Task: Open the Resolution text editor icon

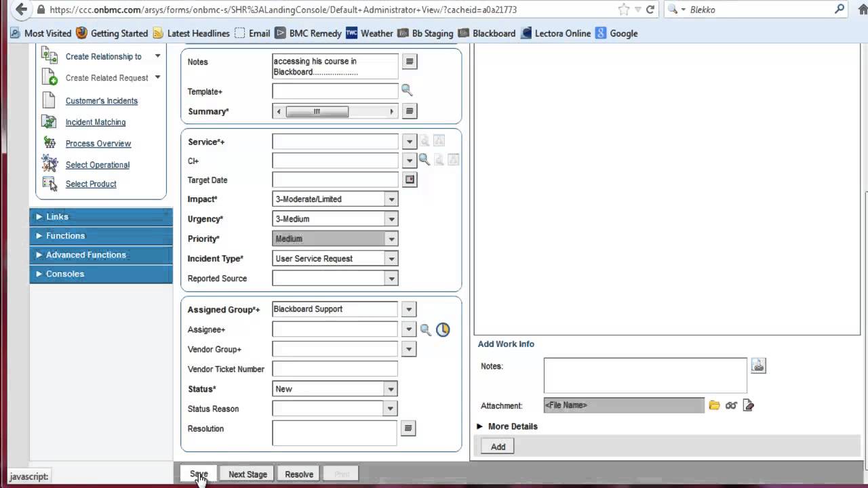Action: pyautogui.click(x=408, y=428)
